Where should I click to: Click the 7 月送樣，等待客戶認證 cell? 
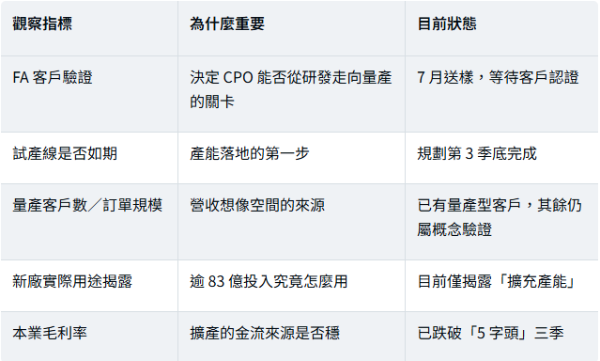pyautogui.click(x=502, y=94)
